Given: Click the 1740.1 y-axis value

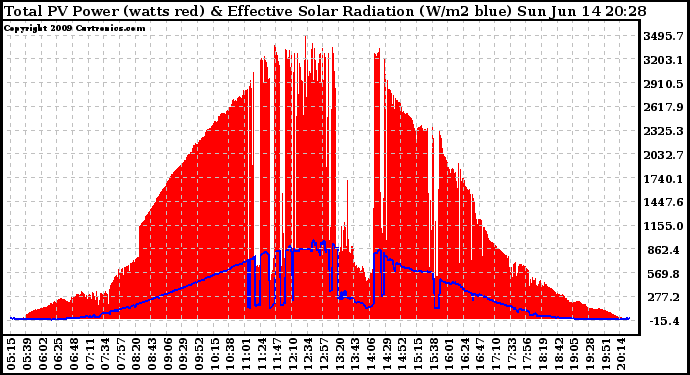Looking at the screenshot, I should pos(663,179).
